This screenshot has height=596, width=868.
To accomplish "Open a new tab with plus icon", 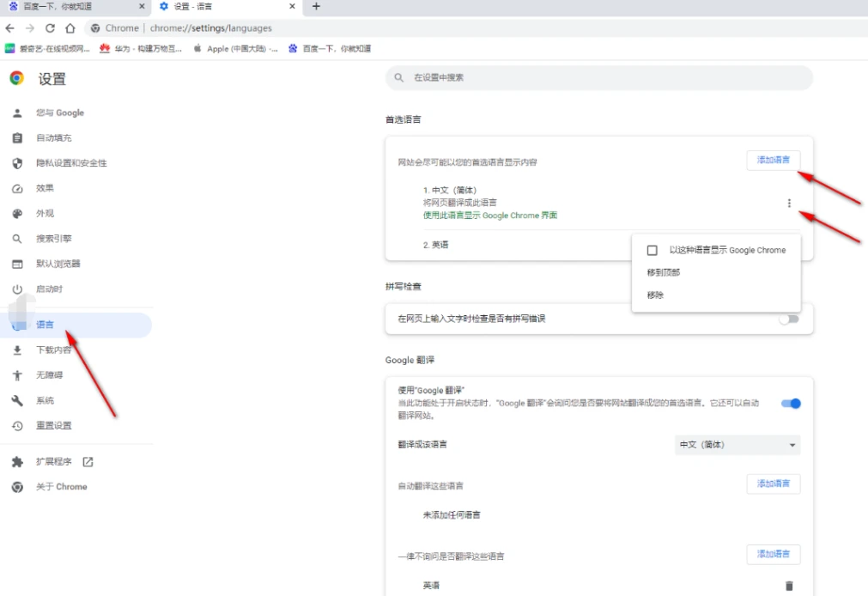I will pos(316,7).
